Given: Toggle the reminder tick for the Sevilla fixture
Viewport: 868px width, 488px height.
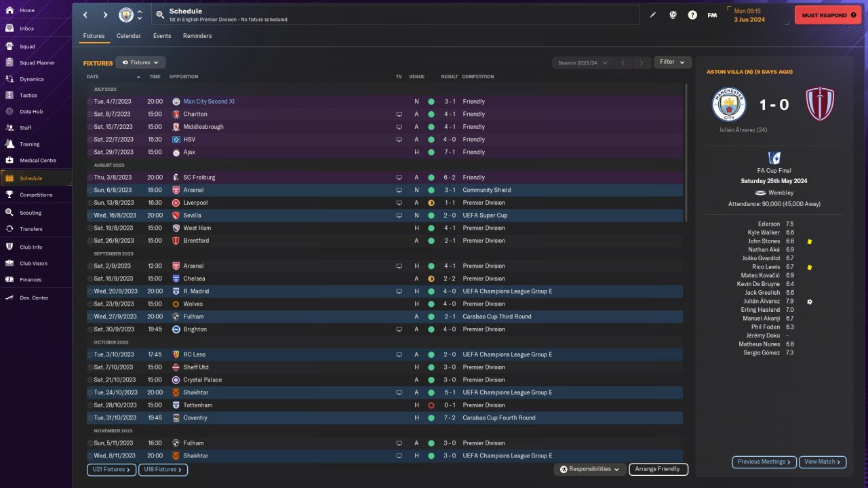Looking at the screenshot, I should 90,216.
